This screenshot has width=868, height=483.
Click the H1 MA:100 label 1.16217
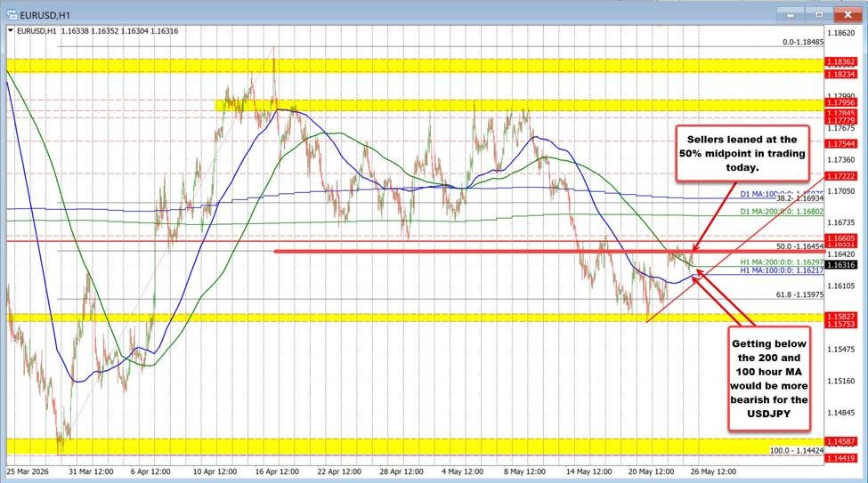783,270
